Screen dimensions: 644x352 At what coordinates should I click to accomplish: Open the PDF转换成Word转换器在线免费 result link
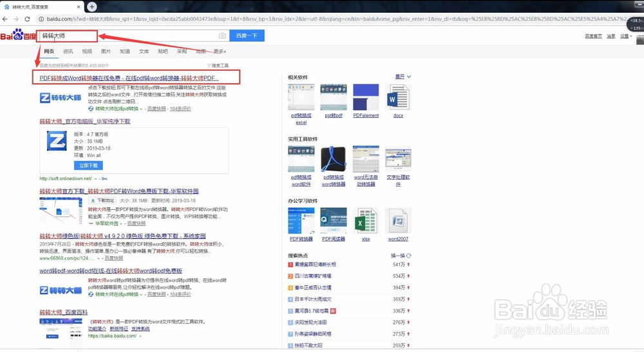point(129,78)
